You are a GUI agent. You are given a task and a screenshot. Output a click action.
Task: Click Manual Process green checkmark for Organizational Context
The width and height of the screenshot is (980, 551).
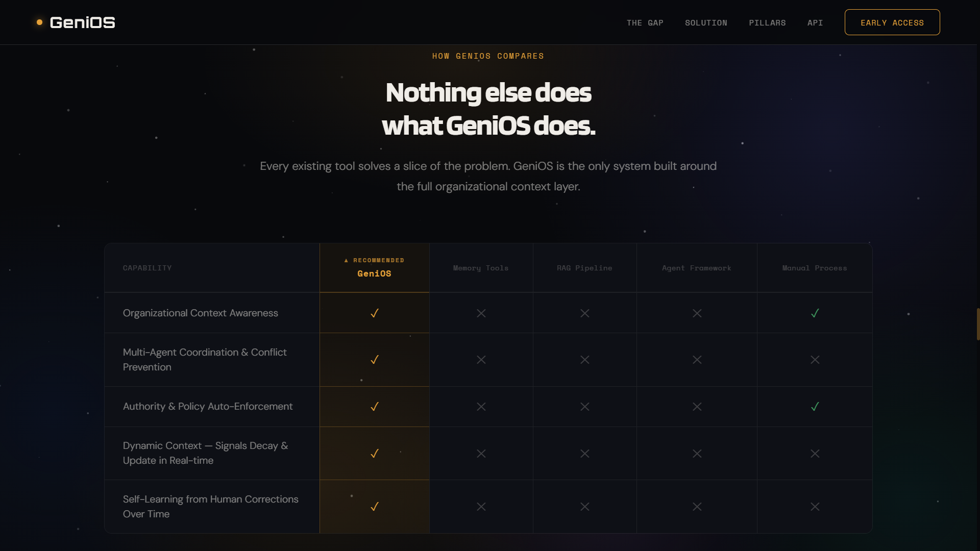tap(815, 313)
